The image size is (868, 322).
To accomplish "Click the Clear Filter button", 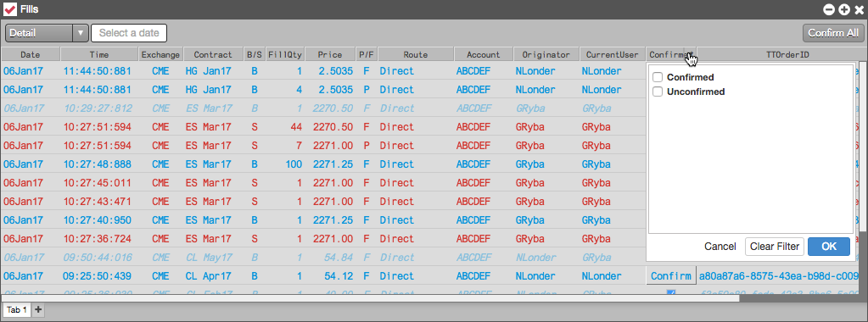I will point(775,247).
